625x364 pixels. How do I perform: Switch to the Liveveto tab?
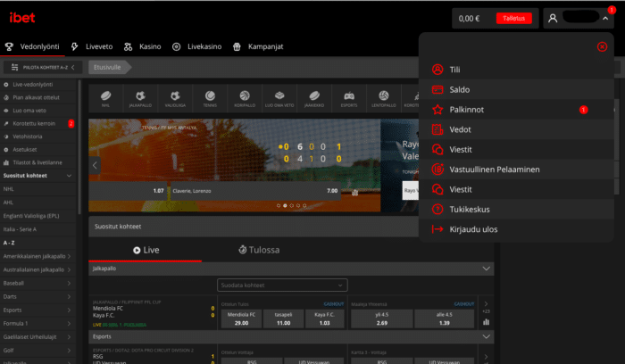92,46
